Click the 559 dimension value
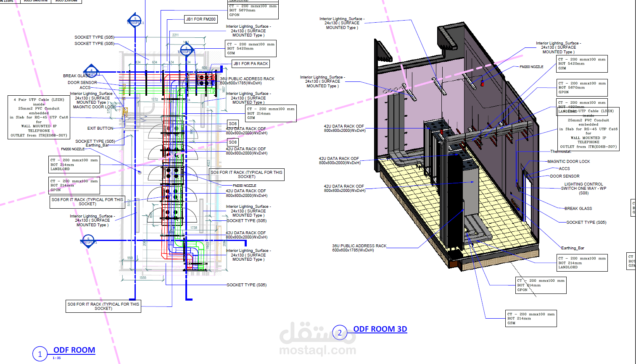The height and width of the screenshot is (364, 636). click(x=130, y=258)
